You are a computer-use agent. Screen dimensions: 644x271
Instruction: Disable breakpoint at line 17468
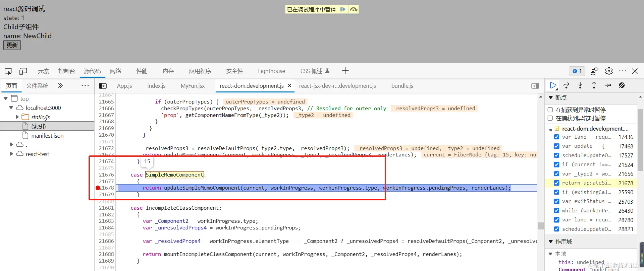(556, 146)
